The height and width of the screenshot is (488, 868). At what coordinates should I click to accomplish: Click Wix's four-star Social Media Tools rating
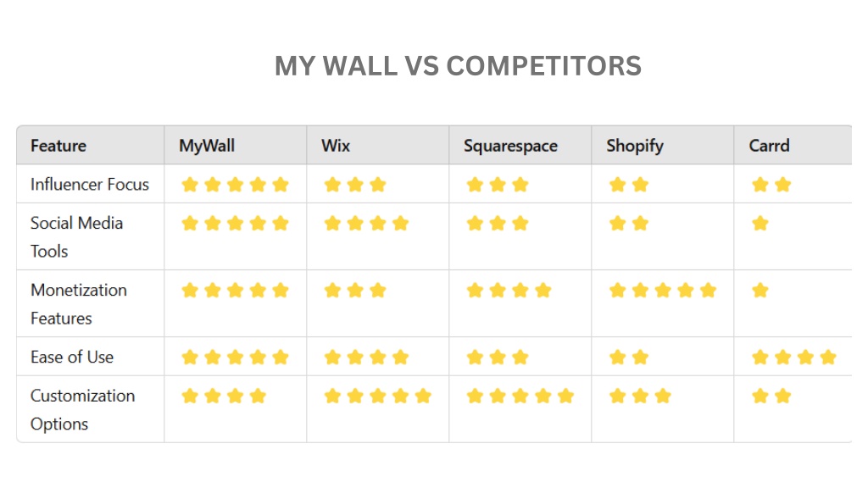click(x=366, y=224)
